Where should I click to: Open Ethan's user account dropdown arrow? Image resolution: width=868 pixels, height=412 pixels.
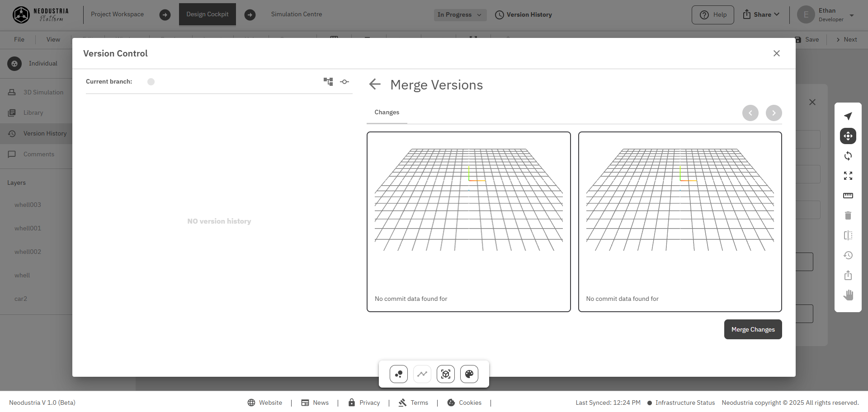coord(852,15)
